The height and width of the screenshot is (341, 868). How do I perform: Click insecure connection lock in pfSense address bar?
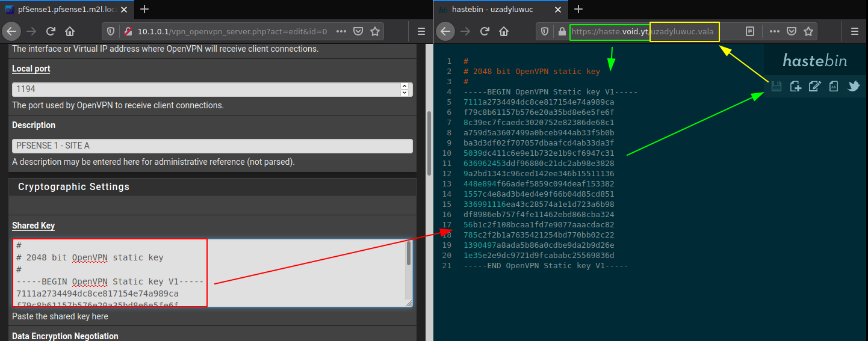pyautogui.click(x=127, y=32)
